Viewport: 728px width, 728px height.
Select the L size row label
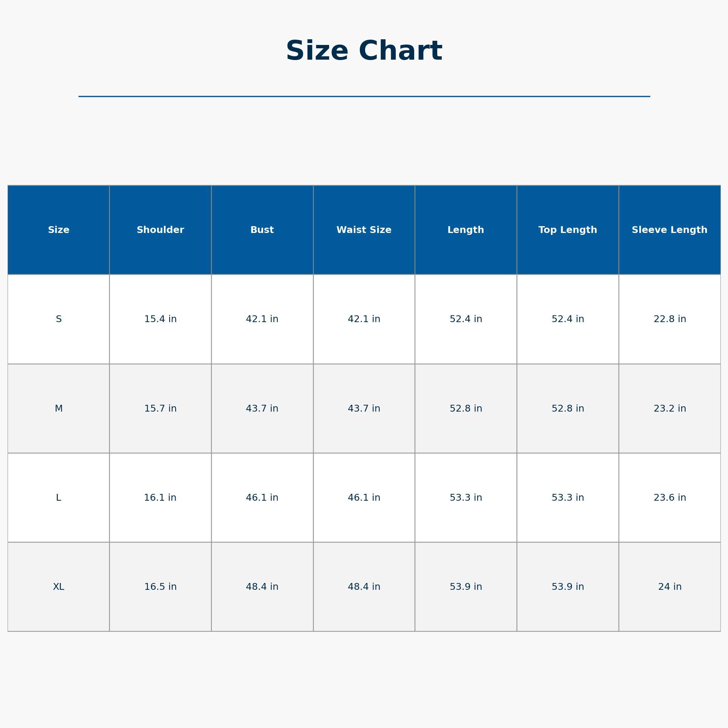[x=59, y=498]
